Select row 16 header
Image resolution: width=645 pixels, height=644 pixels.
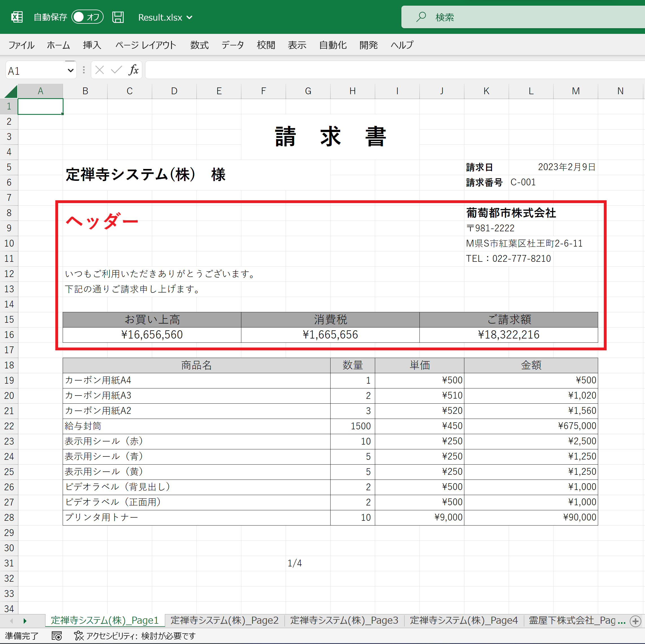9,335
